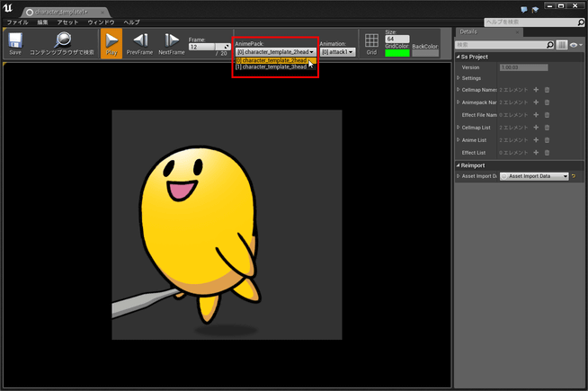The height and width of the screenshot is (391, 588).
Task: Expand the Settings row
Action: tap(459, 78)
